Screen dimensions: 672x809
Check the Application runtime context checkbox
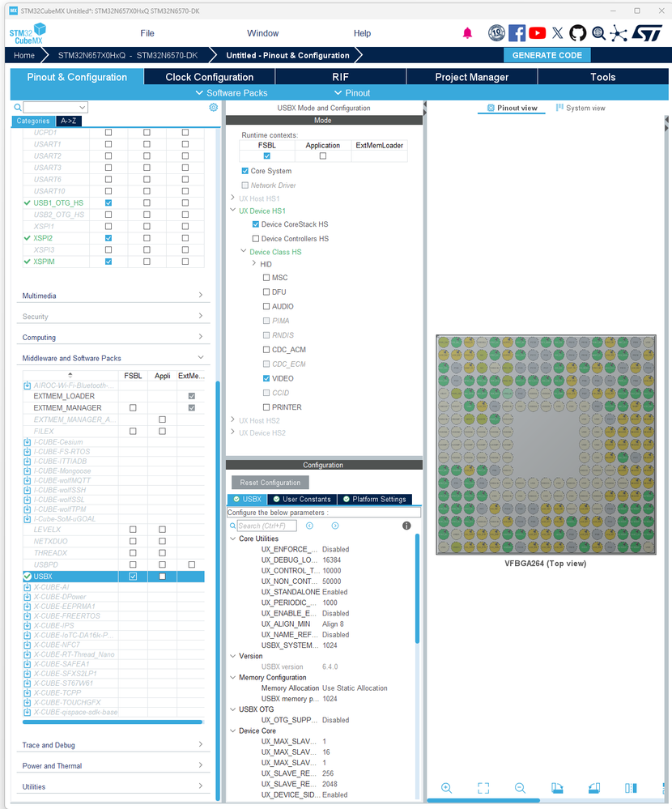(323, 155)
